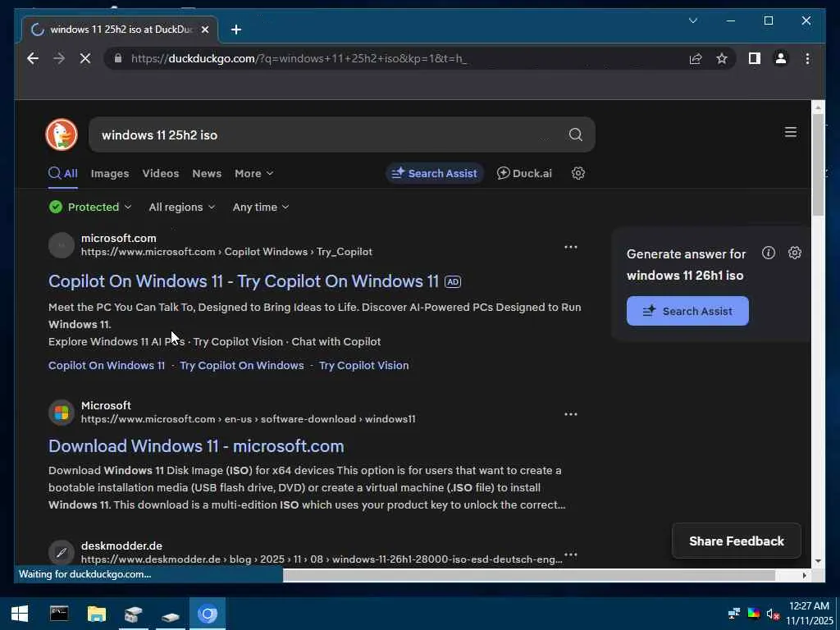Image resolution: width=840 pixels, height=630 pixels.
Task: Expand the Any time filter dropdown
Action: pos(260,207)
